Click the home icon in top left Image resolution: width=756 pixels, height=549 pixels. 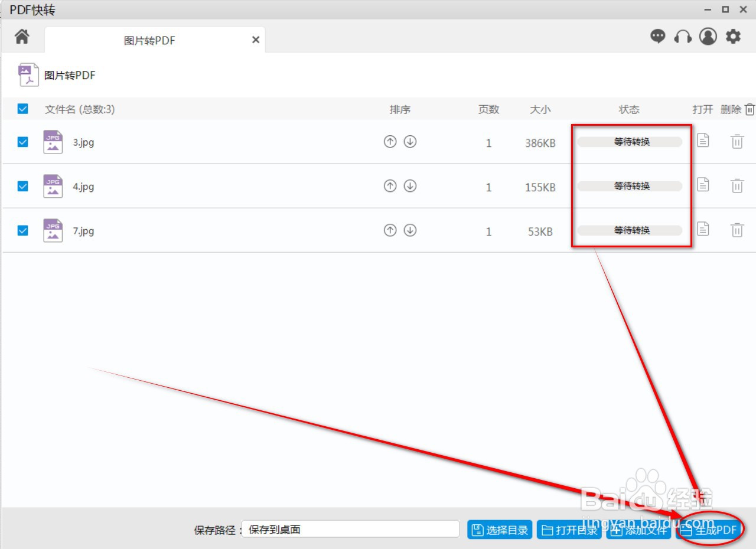[x=22, y=37]
